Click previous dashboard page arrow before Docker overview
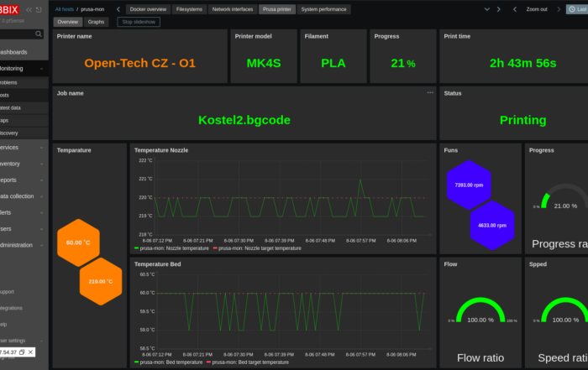Screen dimensions: 588x370 (118, 9)
